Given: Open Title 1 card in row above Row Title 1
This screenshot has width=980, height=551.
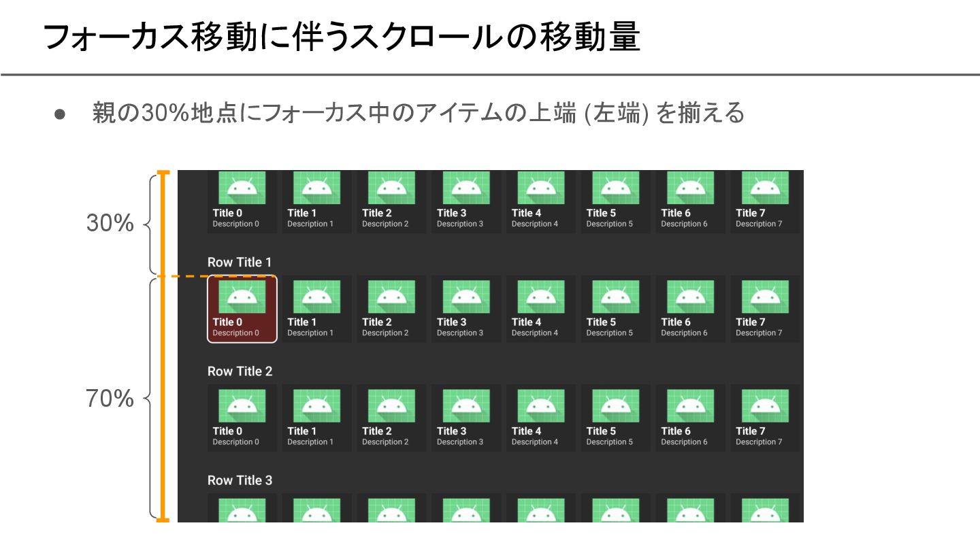Looking at the screenshot, I should (x=316, y=202).
